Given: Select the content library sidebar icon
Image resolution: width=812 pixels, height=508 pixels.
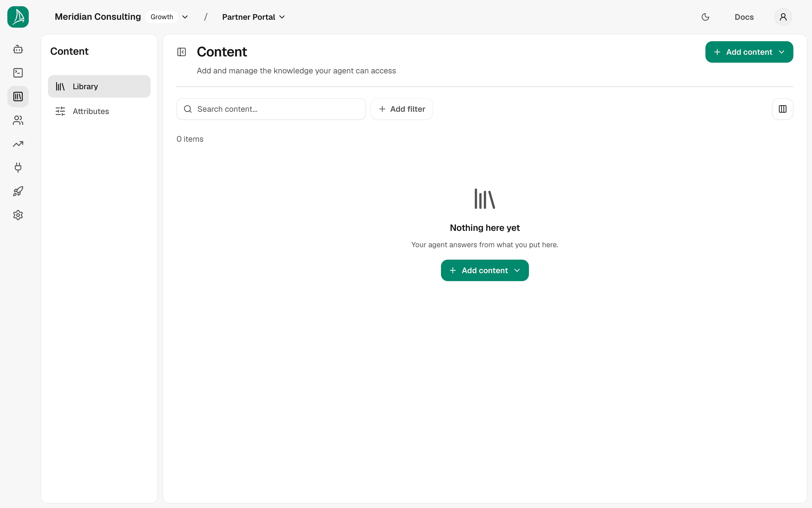Looking at the screenshot, I should click(x=18, y=97).
